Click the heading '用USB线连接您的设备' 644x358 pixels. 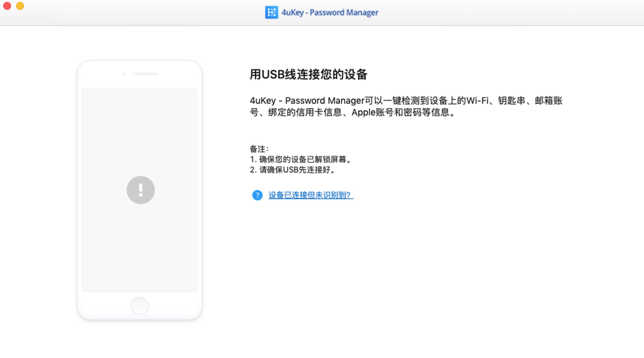point(308,74)
